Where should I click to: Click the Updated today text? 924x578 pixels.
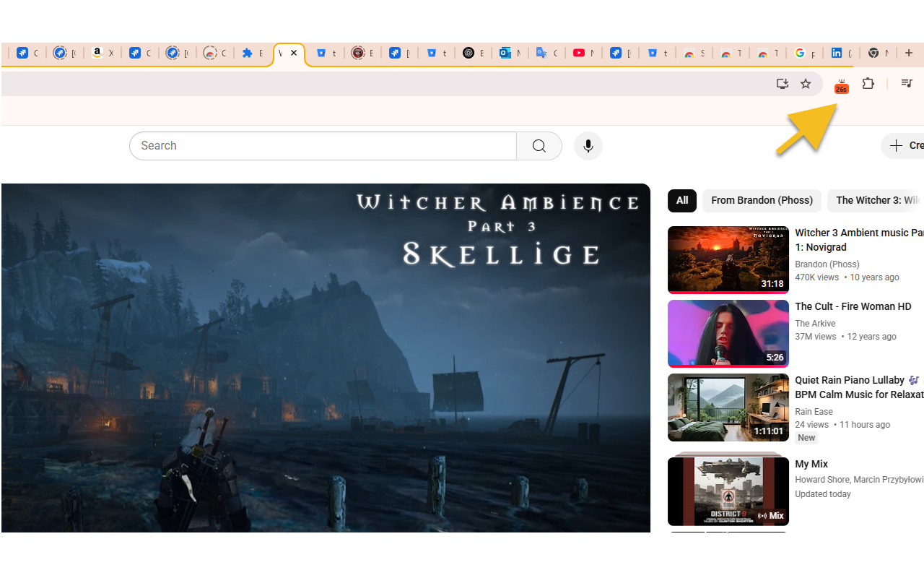tap(823, 494)
